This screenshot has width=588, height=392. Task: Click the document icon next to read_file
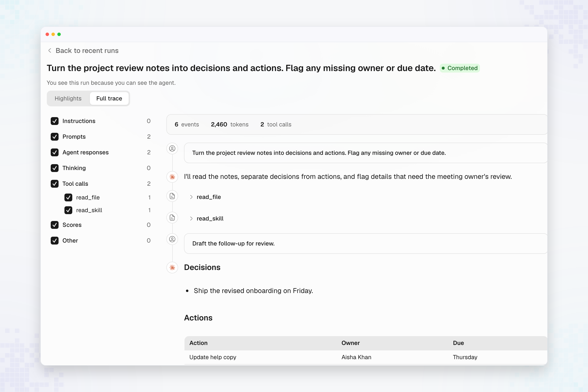(172, 196)
